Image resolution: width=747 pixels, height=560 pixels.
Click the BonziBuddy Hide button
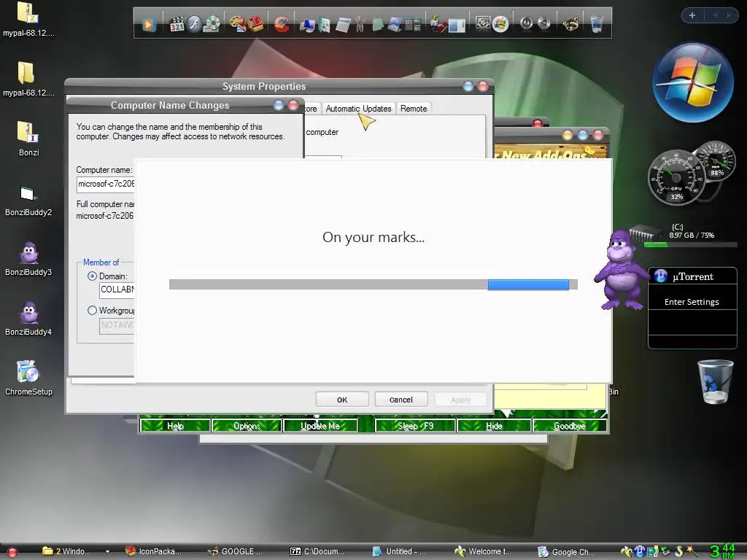(494, 426)
